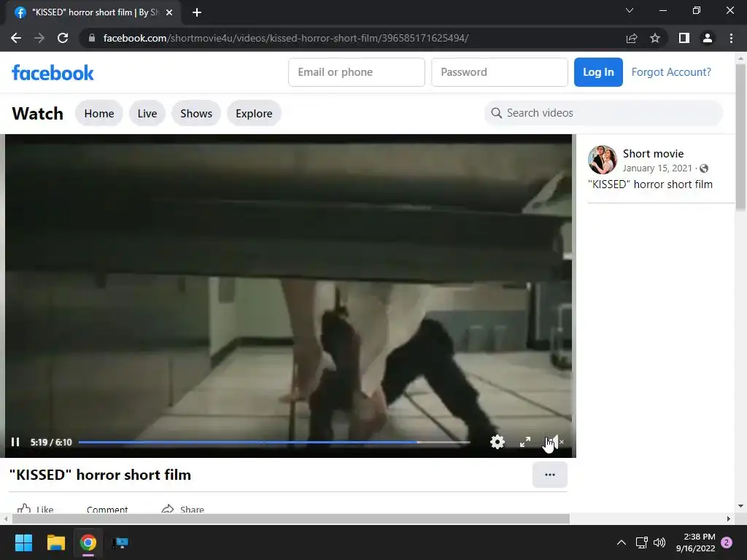Open the Short movie page name
The image size is (747, 560).
pos(653,153)
